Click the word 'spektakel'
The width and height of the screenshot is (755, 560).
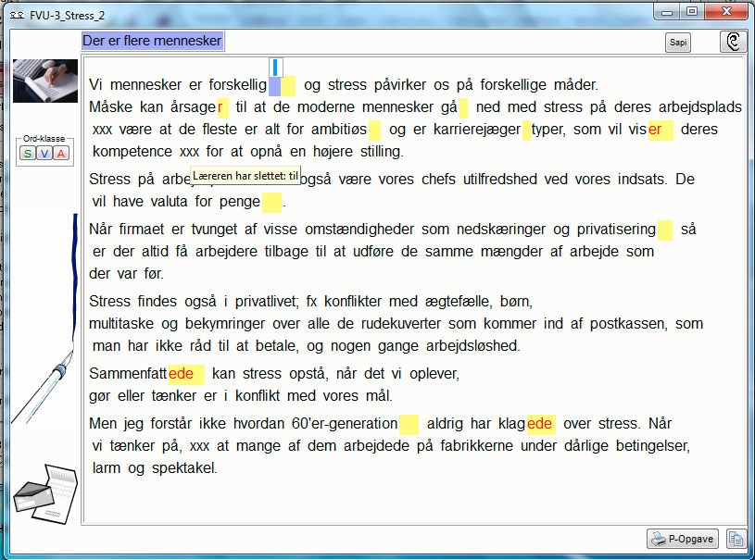coord(184,468)
